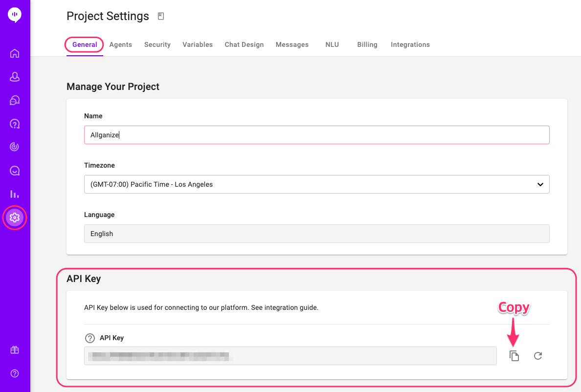Click the Project Settings heading
The width and height of the screenshot is (581, 392).
pos(108,16)
